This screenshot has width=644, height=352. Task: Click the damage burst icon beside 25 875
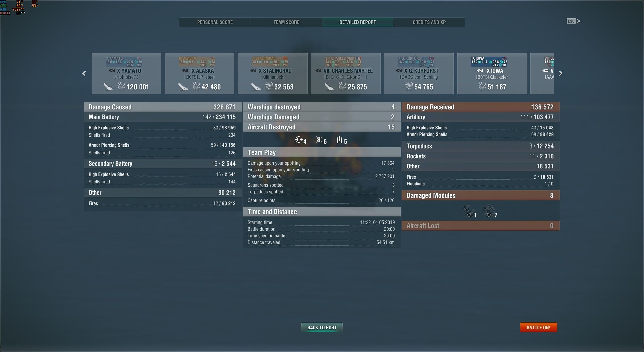pyautogui.click(x=342, y=86)
